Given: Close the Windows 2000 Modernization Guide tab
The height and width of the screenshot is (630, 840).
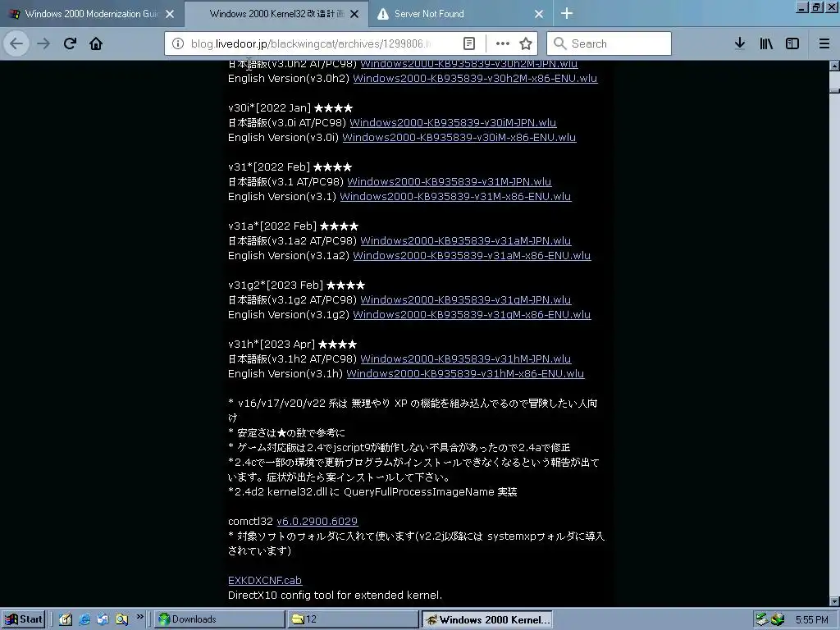Looking at the screenshot, I should (x=170, y=14).
